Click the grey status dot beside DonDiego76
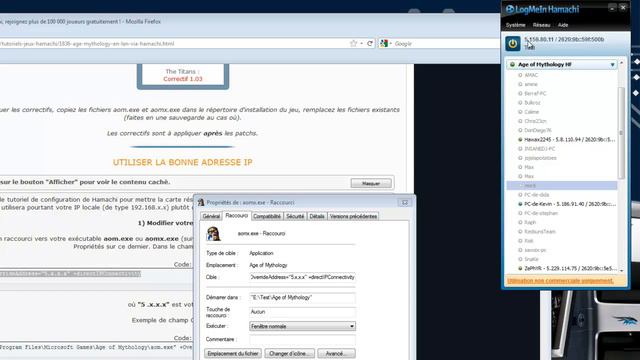 pyautogui.click(x=520, y=130)
